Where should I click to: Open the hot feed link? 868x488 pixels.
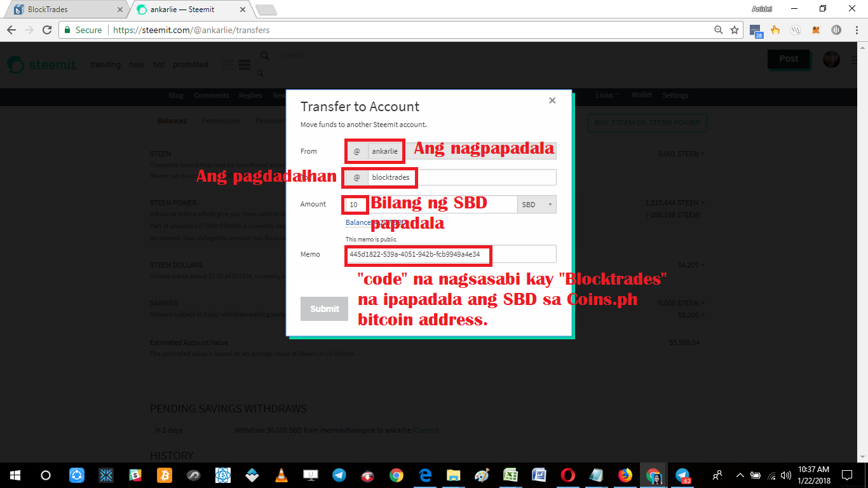tap(159, 65)
